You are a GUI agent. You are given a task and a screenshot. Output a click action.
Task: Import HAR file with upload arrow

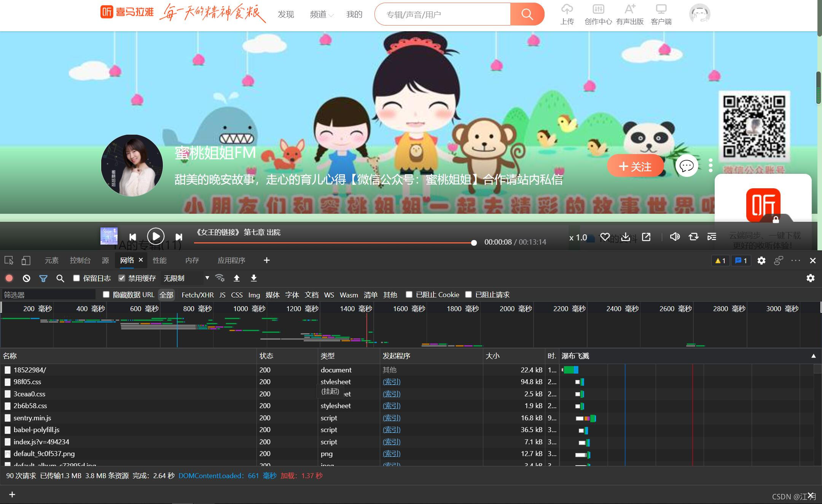click(237, 278)
